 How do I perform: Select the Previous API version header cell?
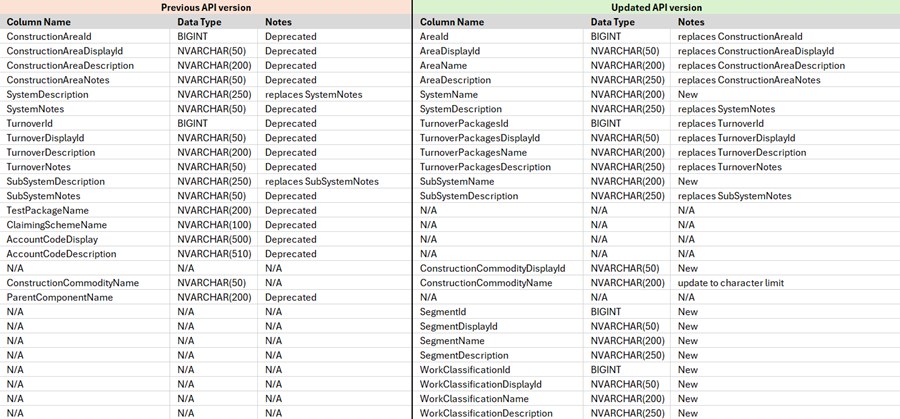coord(205,7)
